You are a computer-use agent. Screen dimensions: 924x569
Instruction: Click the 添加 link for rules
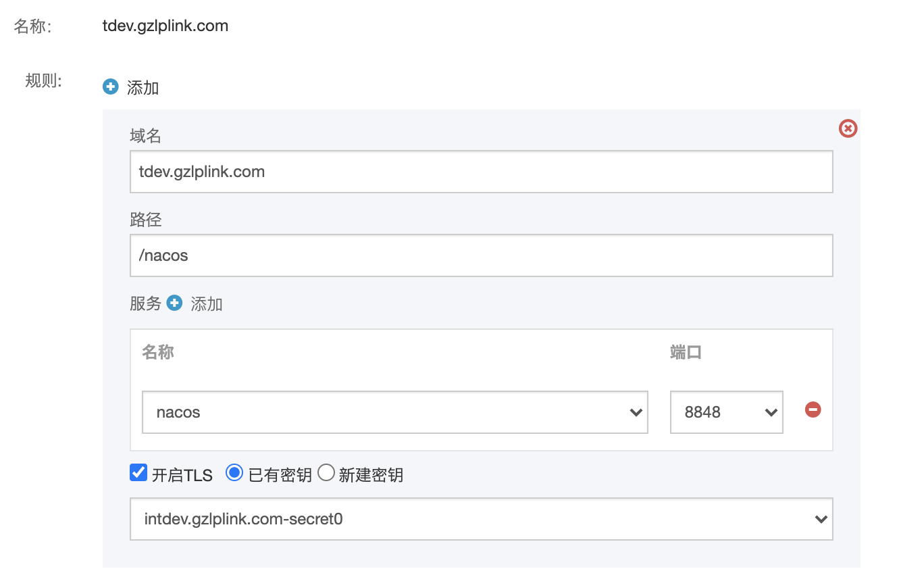click(x=143, y=87)
